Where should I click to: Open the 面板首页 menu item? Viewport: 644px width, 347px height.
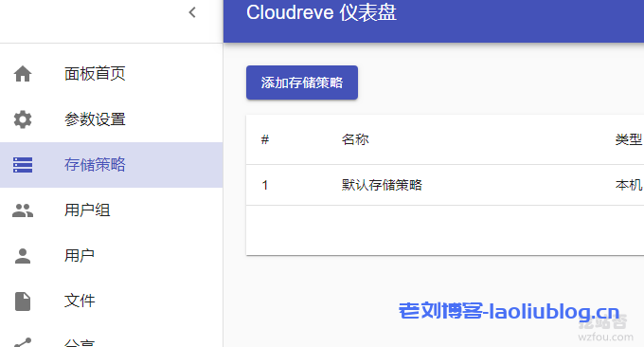coord(112,74)
